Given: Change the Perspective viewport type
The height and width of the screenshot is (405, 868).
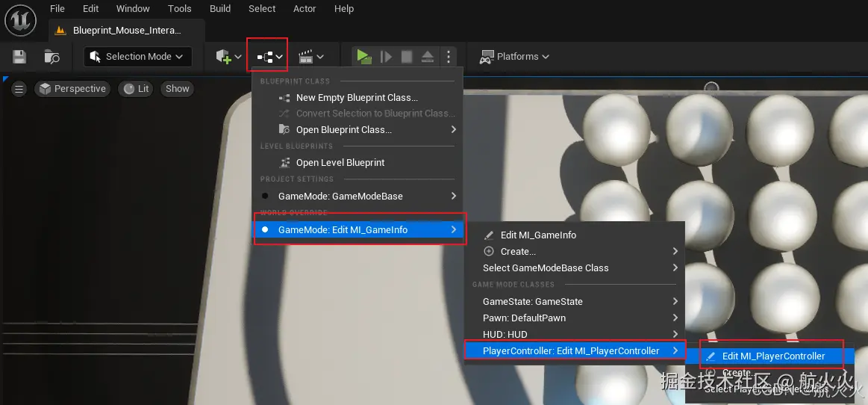Looking at the screenshot, I should (72, 89).
